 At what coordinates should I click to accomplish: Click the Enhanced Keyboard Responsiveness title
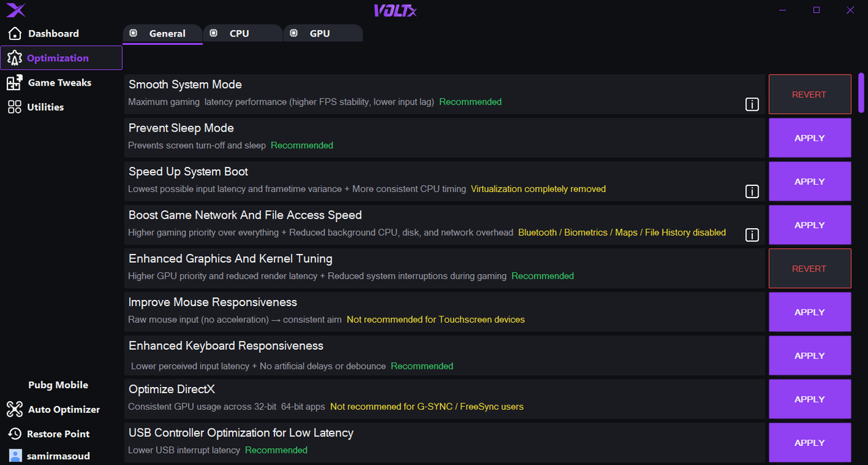(x=226, y=346)
